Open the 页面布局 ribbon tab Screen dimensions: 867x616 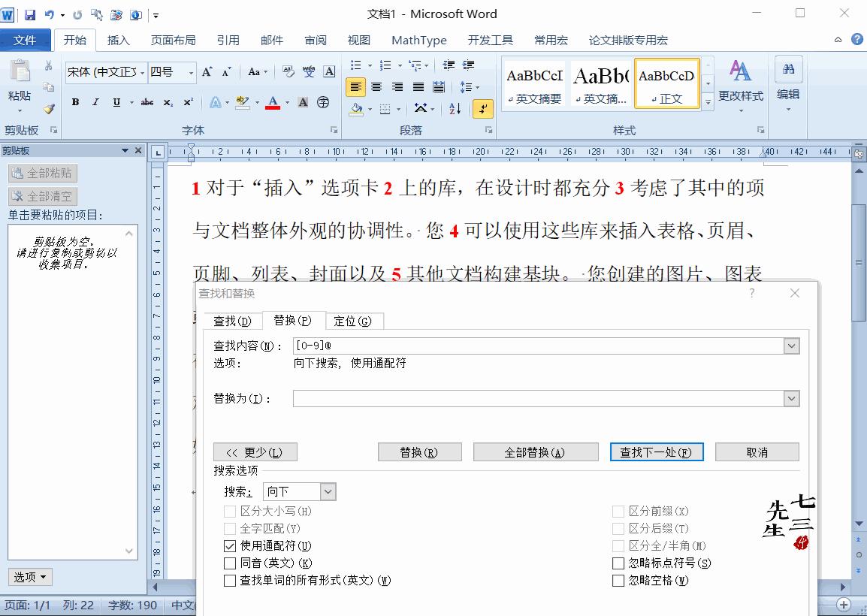[174, 40]
